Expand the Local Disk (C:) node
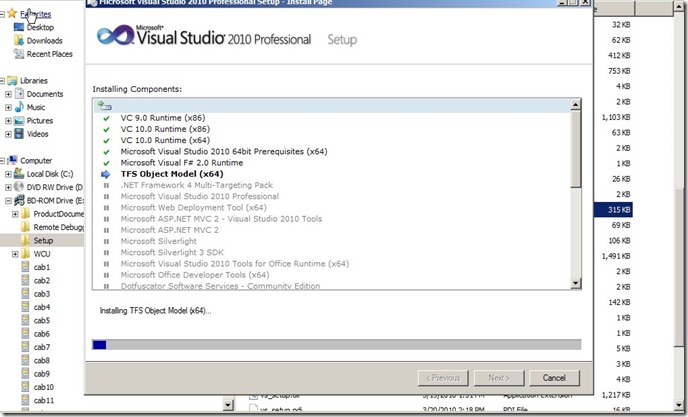 click(8, 174)
